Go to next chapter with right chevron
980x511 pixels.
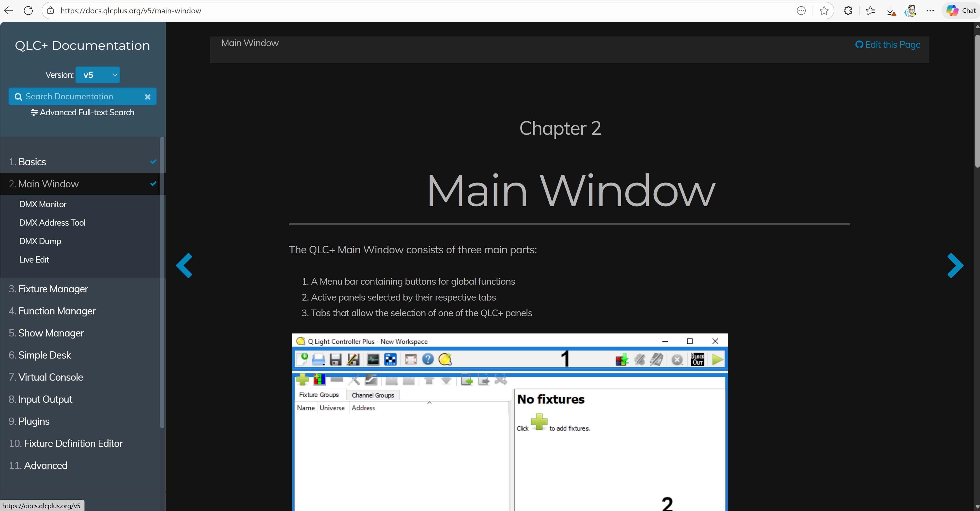955,265
